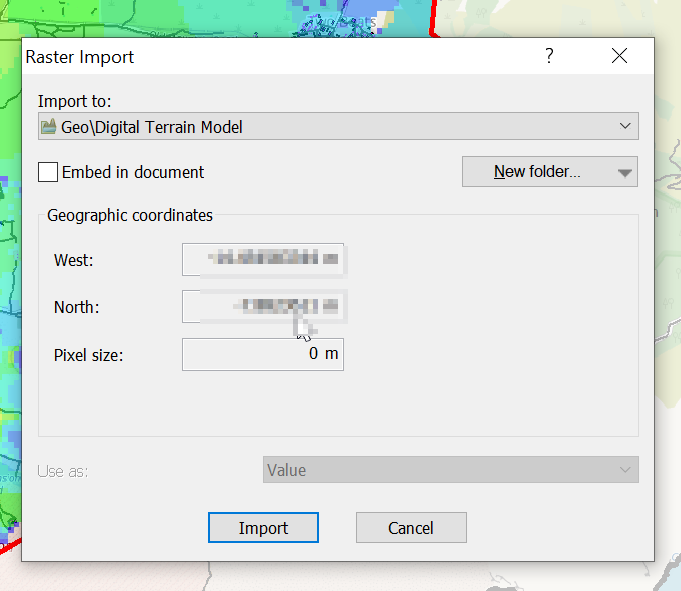This screenshot has height=591, width=681.
Task: Click the question mark help button
Action: pyautogui.click(x=549, y=57)
